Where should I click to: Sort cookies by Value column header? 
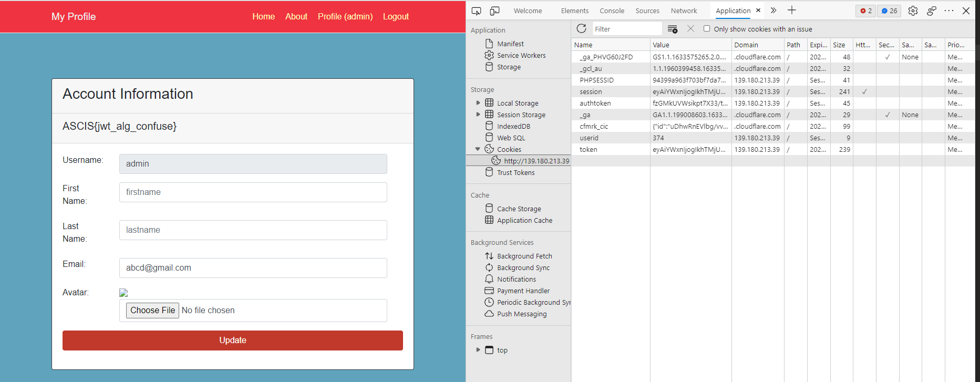point(691,45)
